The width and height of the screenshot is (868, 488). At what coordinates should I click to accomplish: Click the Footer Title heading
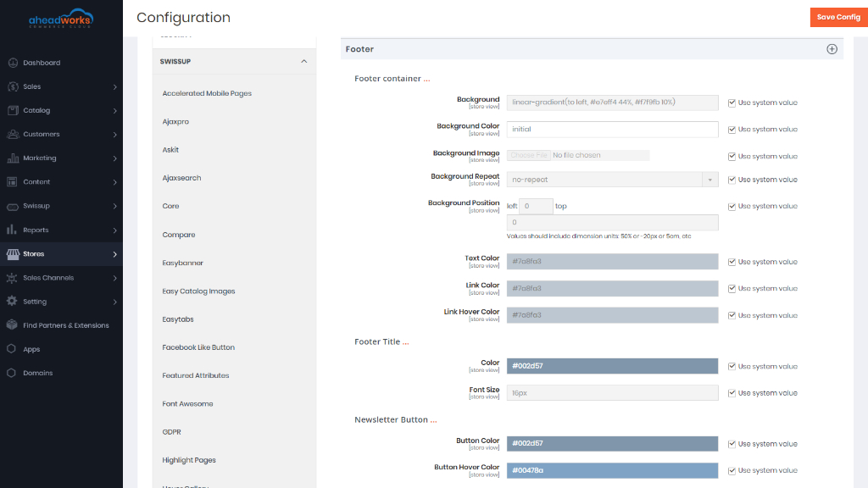tap(381, 342)
